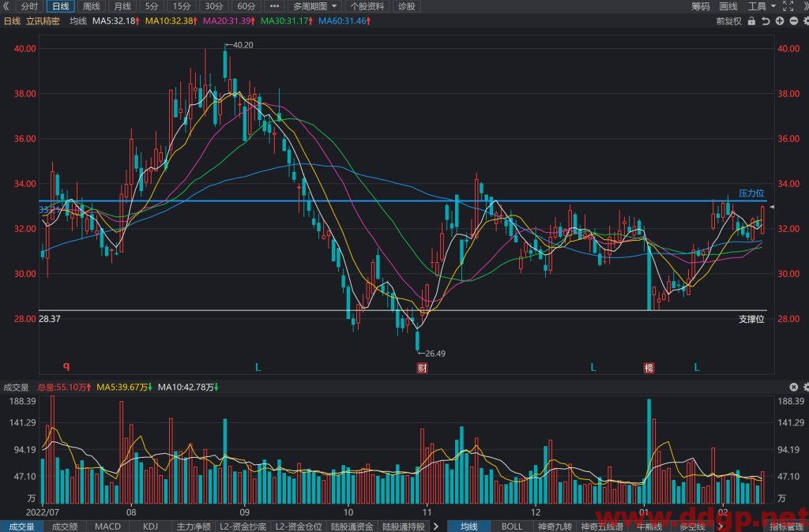
Task: Select the 陆股通资金 indicator tab
Action: click(352, 526)
